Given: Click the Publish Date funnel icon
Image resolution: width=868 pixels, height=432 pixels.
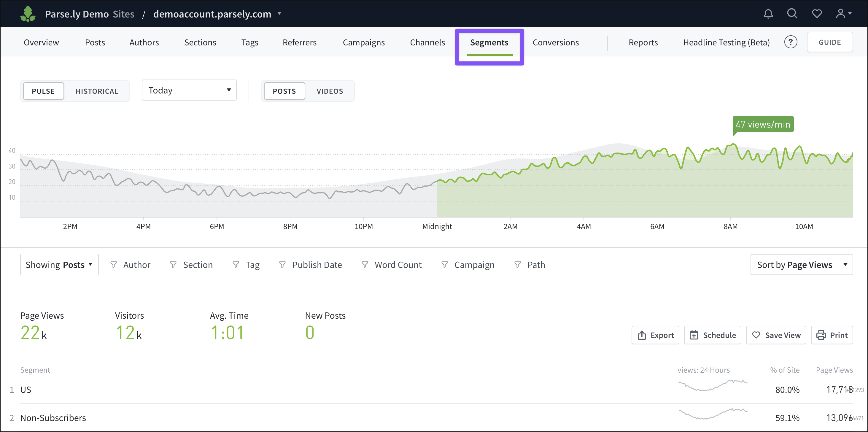Looking at the screenshot, I should [x=282, y=265].
